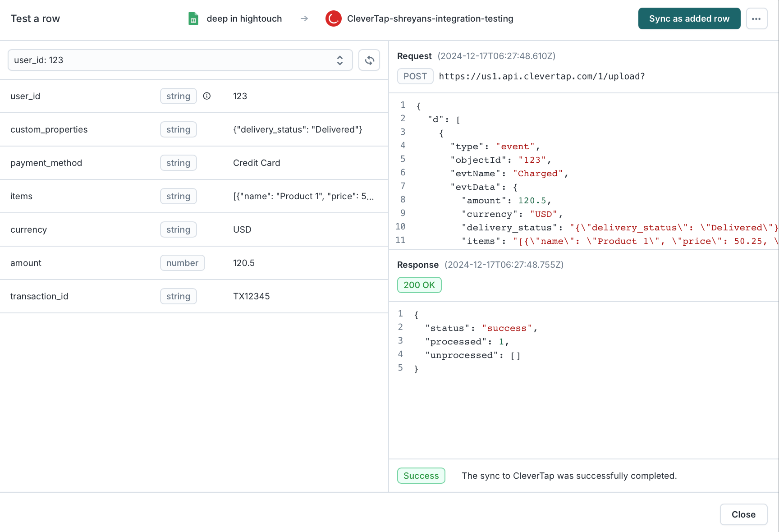
Task: Click the Request heading label
Action: pos(414,56)
